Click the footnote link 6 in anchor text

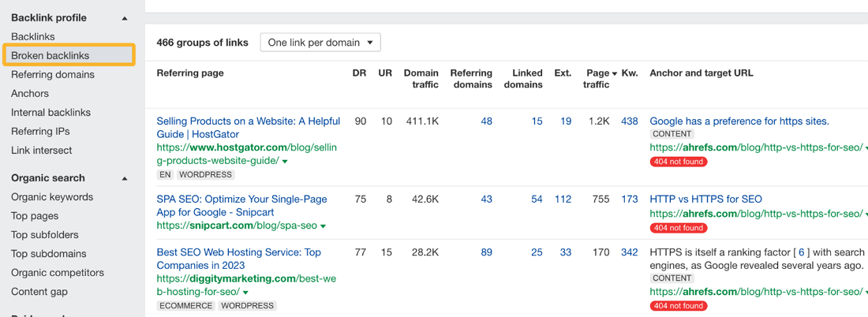[801, 252]
